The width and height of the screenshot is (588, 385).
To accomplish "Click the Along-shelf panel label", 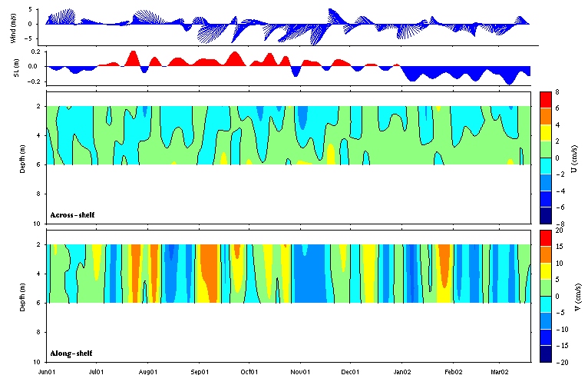I will coord(71,353).
